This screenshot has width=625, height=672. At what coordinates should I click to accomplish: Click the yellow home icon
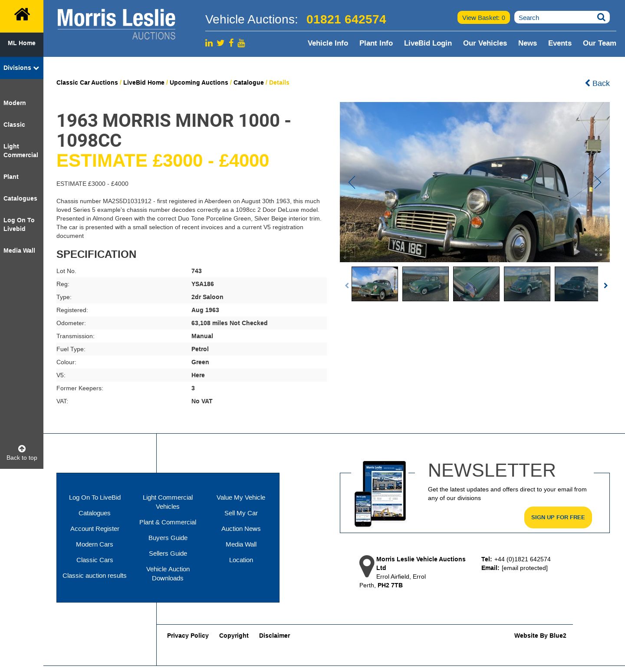tap(22, 15)
